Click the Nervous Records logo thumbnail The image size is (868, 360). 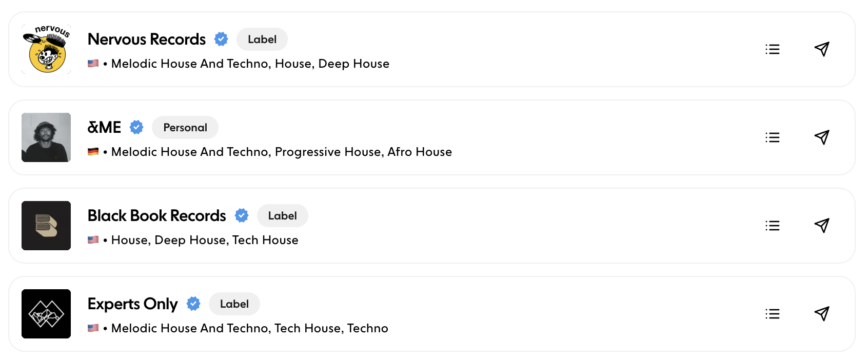(46, 49)
